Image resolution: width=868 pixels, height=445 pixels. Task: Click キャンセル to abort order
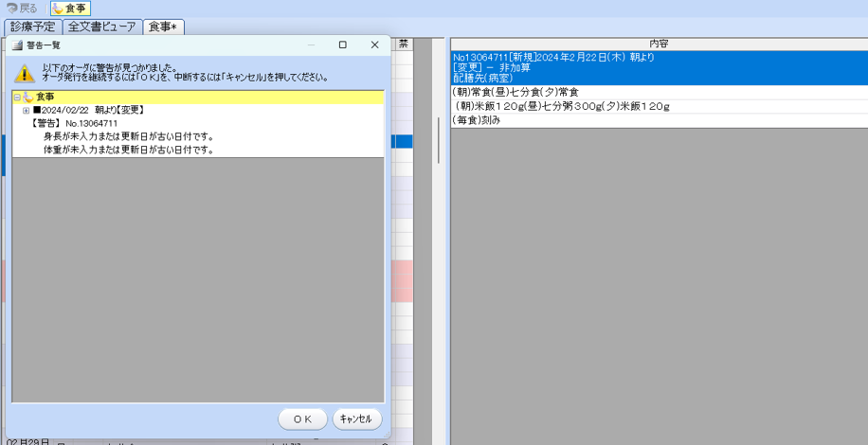(357, 419)
